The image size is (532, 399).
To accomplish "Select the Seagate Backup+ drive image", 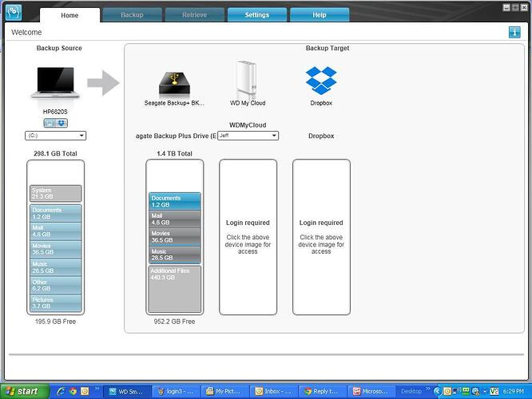I will tap(174, 83).
